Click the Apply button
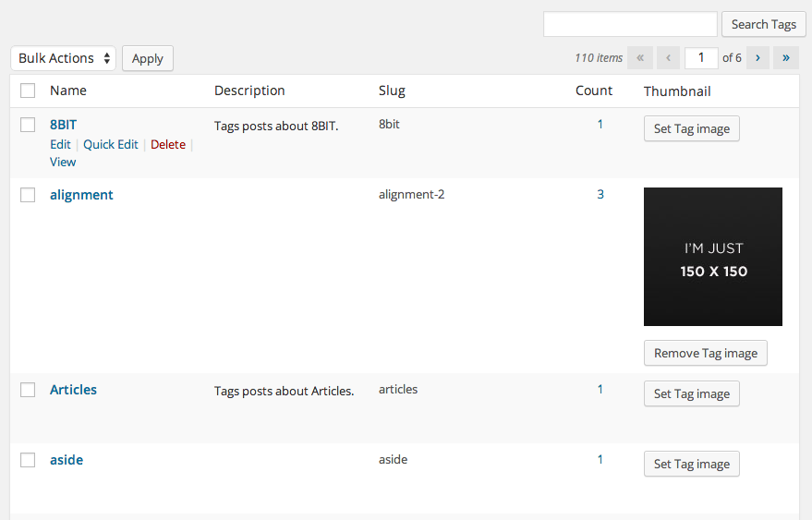Screen dimensions: 812x520 tap(148, 58)
